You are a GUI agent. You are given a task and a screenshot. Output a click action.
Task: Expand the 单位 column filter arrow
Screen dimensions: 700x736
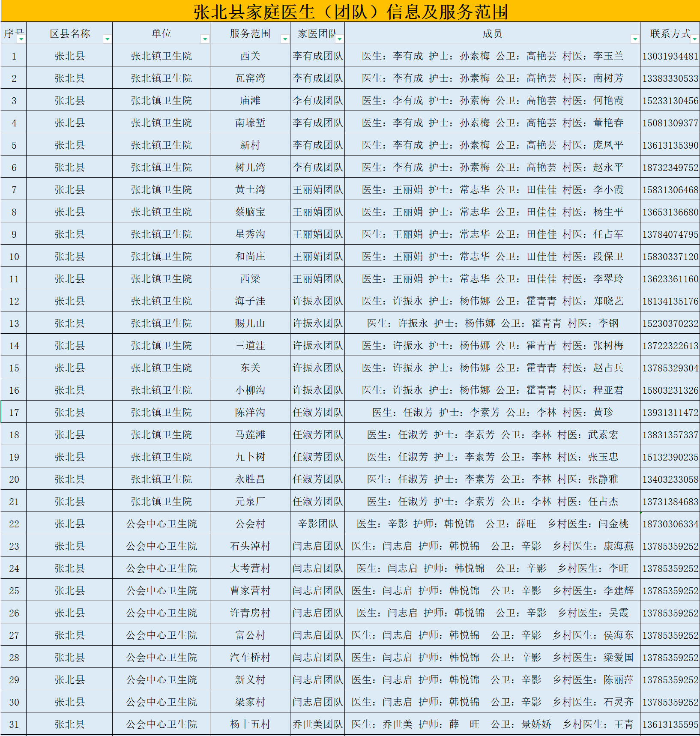coord(205,39)
